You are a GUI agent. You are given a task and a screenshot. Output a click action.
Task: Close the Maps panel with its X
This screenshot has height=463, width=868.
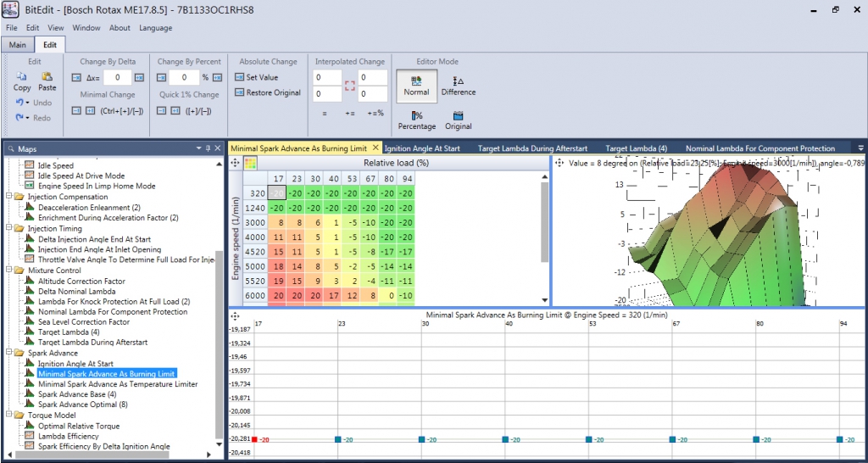[218, 148]
